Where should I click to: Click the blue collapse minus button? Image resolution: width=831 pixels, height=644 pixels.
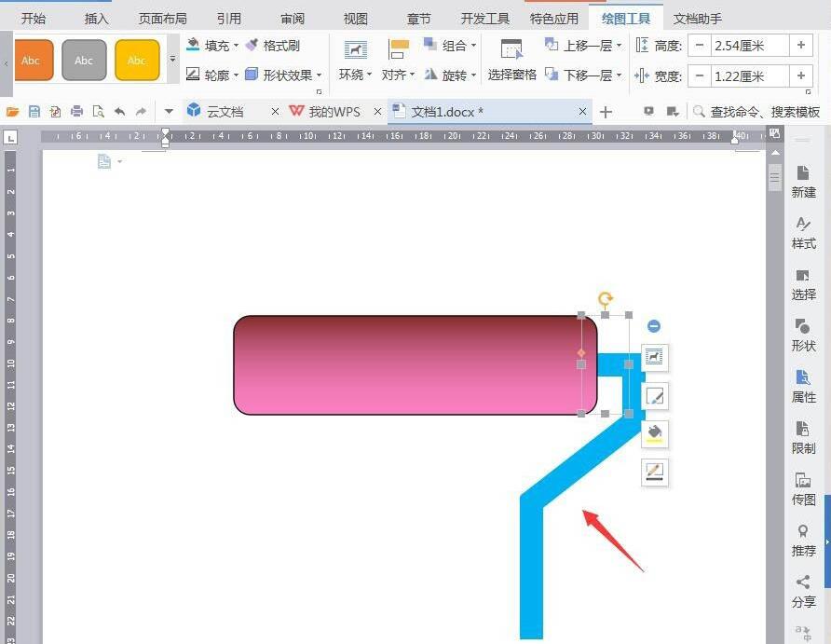(654, 326)
